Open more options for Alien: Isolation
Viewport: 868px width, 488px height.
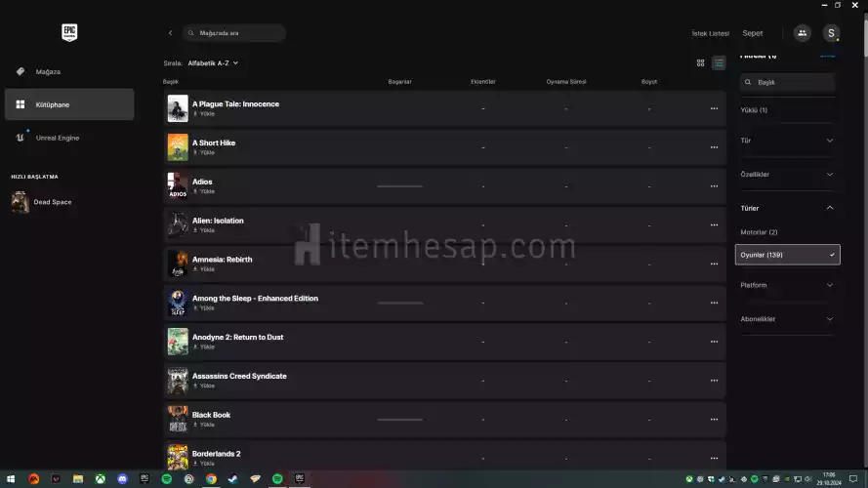[x=714, y=224]
